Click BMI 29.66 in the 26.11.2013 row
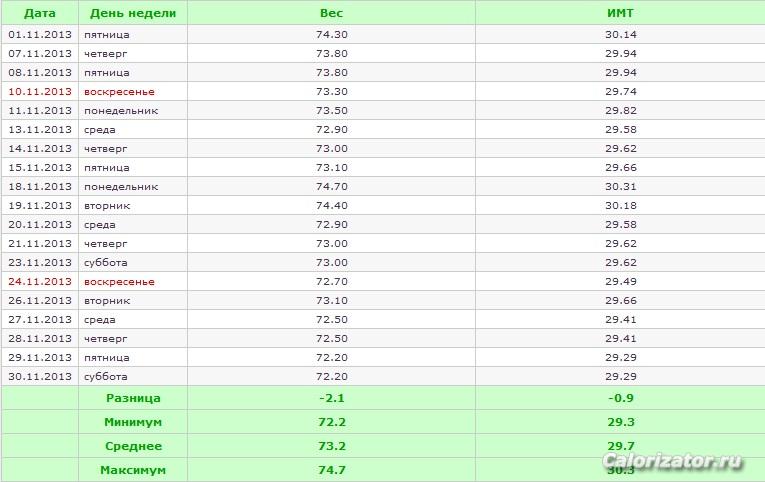This screenshot has height=482, width=765. tap(621, 301)
